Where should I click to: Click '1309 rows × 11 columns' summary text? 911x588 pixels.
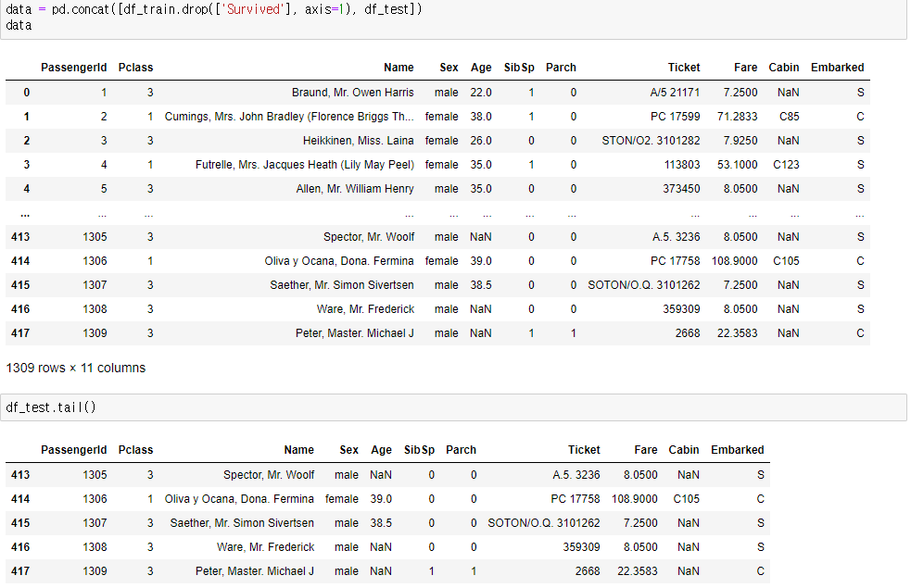click(x=75, y=368)
